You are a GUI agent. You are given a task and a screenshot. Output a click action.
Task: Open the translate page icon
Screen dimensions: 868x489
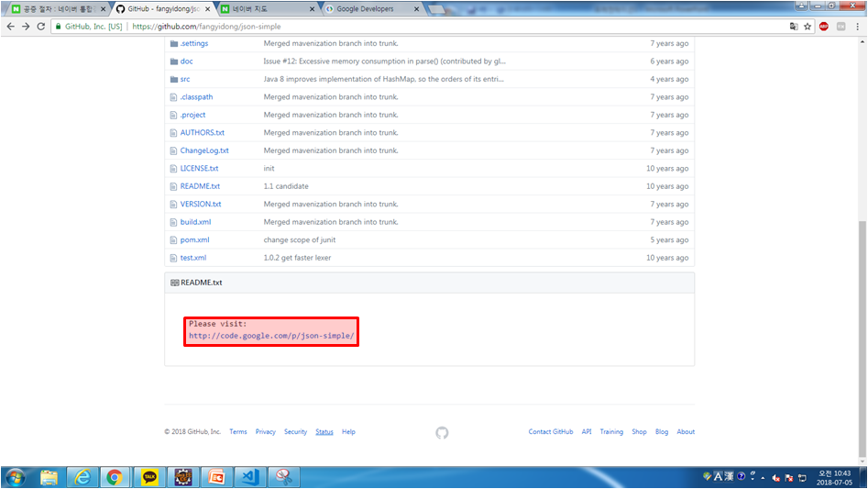[x=794, y=26]
